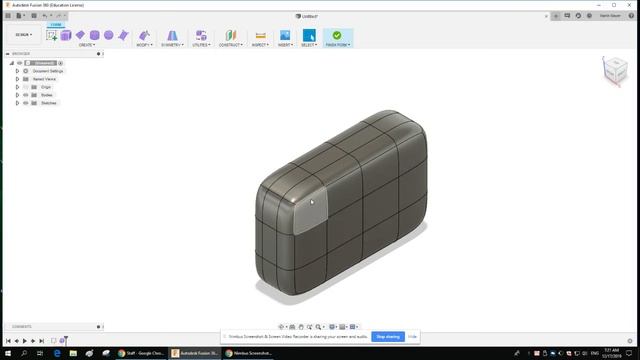Click the Save icon
The height and width of the screenshot is (360, 640).
[x=34, y=16]
